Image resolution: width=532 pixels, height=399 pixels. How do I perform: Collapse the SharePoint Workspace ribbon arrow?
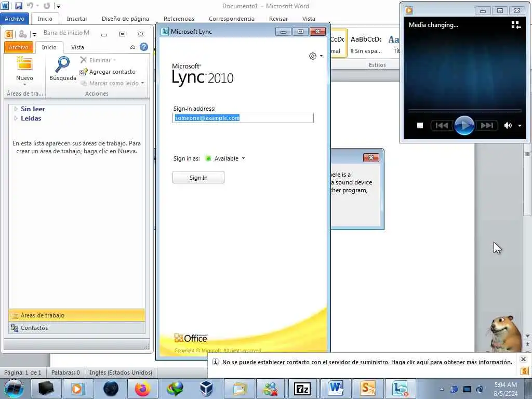(x=132, y=47)
